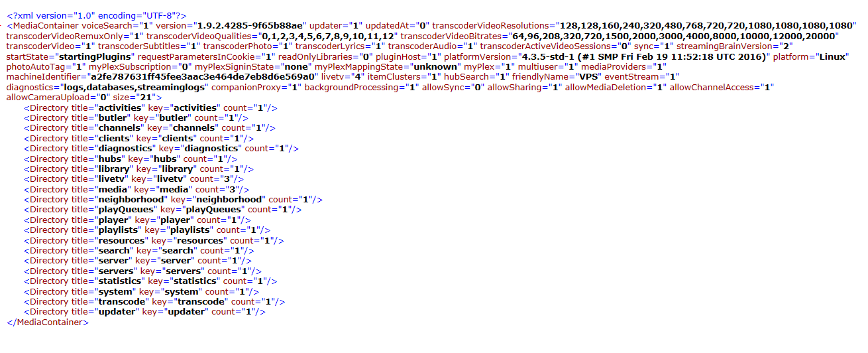Select the Directory row with key "server"
This screenshot has width=868, height=353.
point(137,261)
